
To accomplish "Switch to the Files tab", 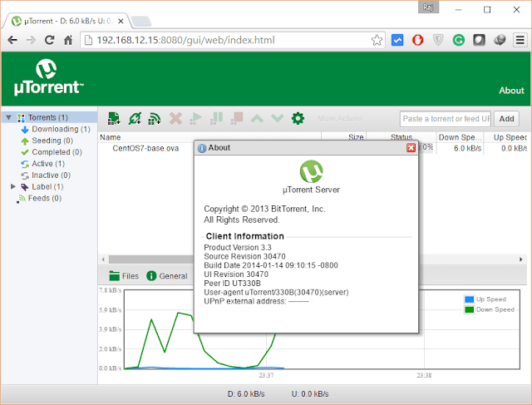I will click(124, 276).
